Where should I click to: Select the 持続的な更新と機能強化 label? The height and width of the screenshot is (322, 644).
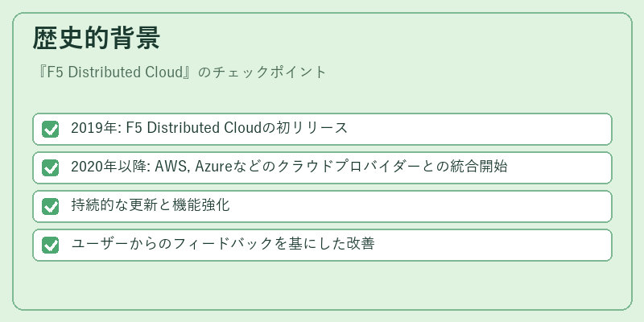(x=151, y=205)
